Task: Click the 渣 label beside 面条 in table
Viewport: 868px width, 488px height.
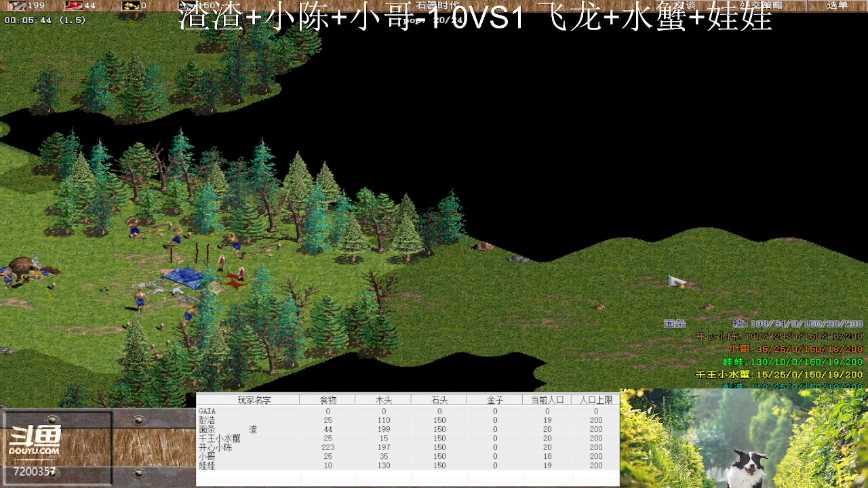Action: (253, 429)
